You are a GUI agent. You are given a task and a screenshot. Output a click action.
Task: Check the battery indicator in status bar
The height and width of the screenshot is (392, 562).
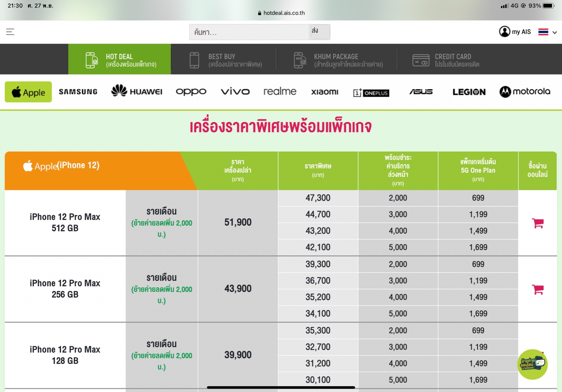(549, 6)
